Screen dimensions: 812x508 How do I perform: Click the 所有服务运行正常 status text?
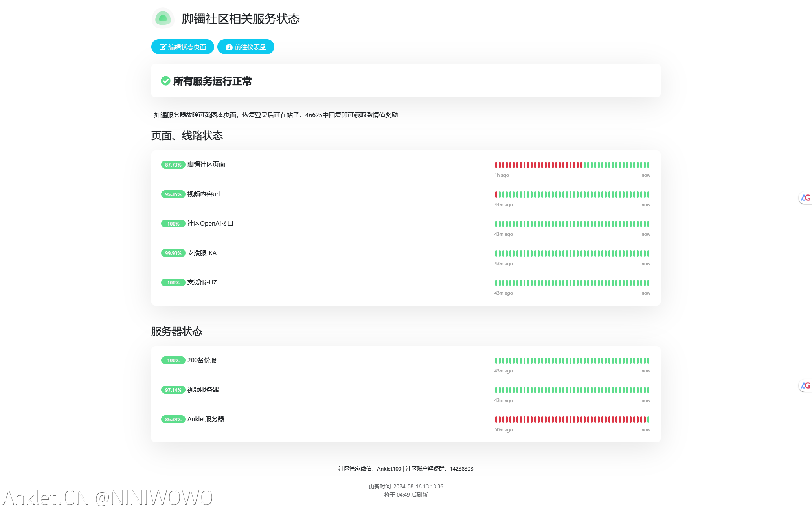(212, 81)
